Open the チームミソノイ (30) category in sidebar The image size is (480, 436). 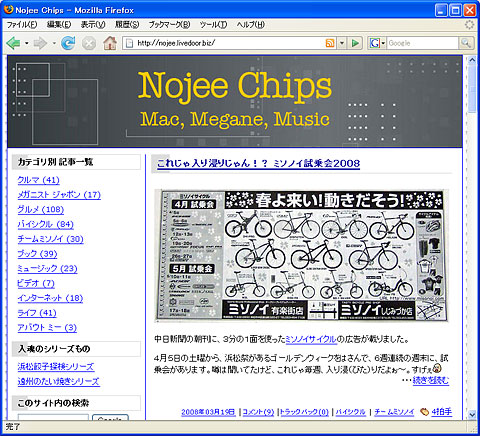click(50, 239)
